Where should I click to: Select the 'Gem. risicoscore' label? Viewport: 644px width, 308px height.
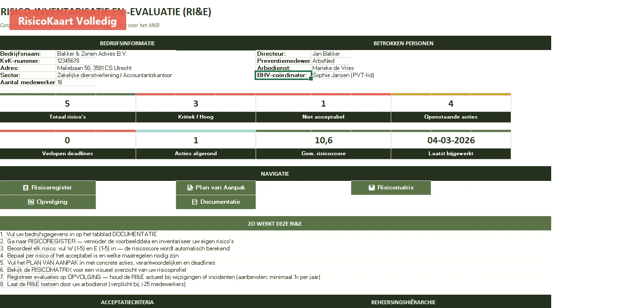pyautogui.click(x=323, y=154)
